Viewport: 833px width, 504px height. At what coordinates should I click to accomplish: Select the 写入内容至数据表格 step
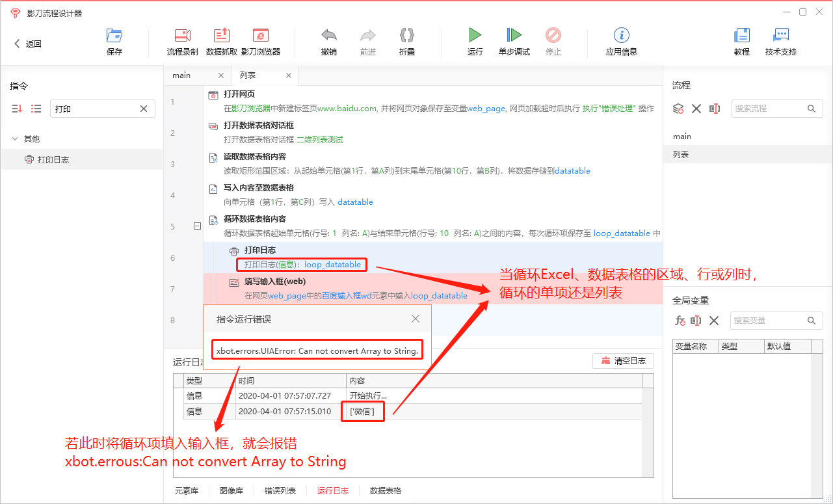(x=432, y=195)
